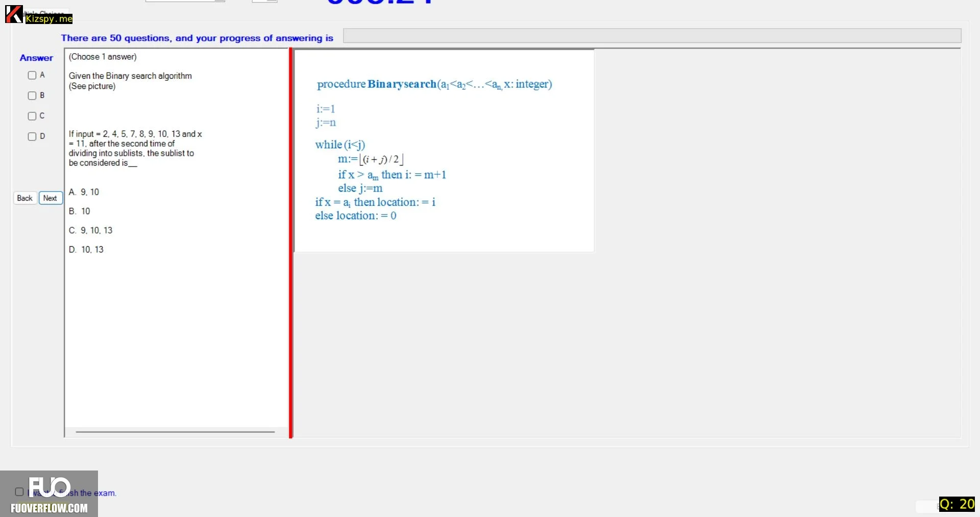This screenshot has height=517, width=980.
Task: Tick answer checkbox C
Action: pos(32,116)
